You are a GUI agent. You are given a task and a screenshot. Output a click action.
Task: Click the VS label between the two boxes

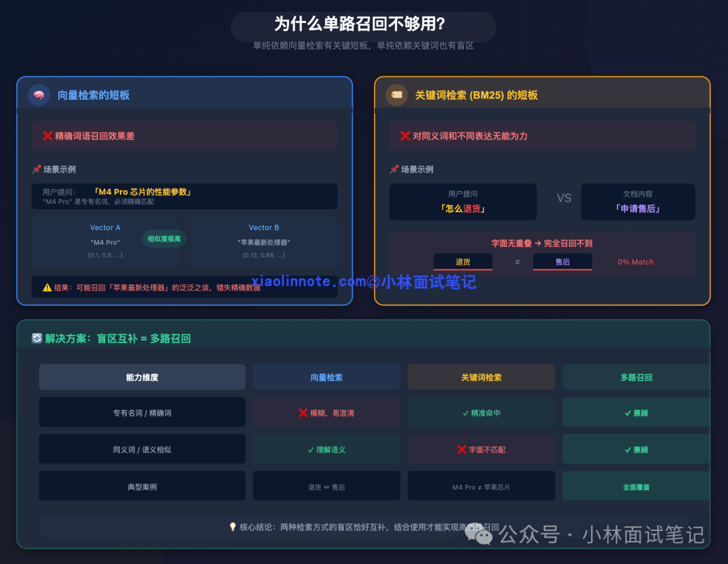point(564,198)
